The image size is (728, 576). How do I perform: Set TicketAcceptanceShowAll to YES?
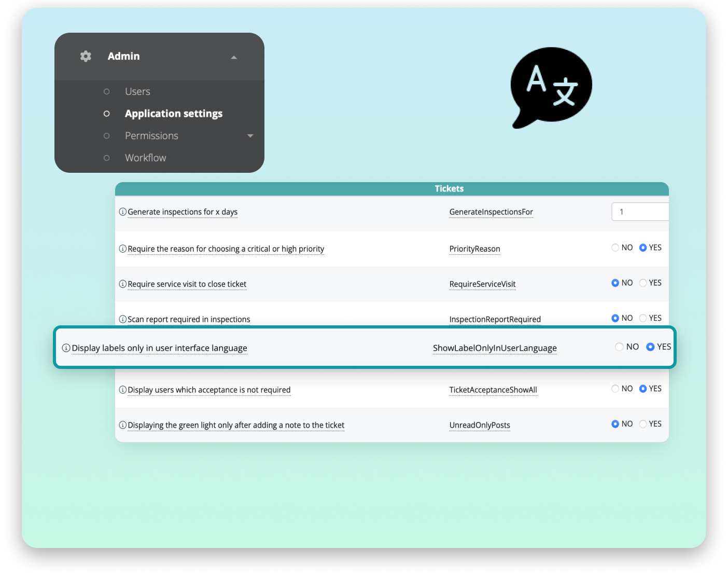tap(643, 389)
